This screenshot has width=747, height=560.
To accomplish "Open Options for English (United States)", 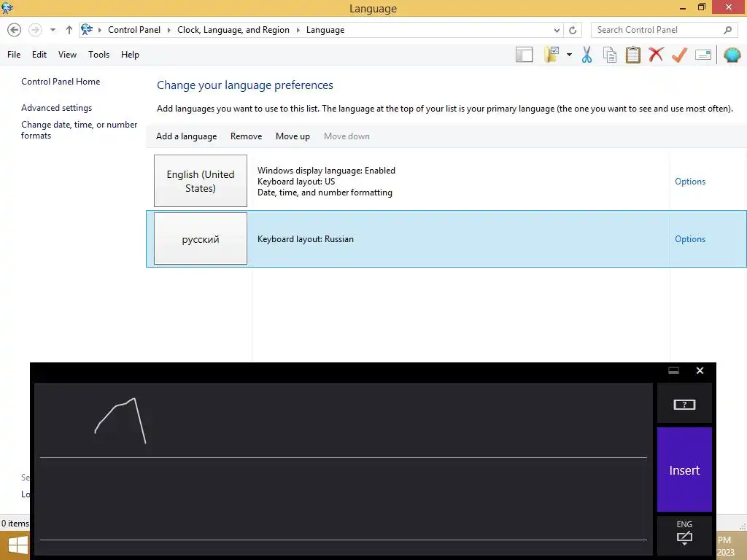I will [x=690, y=182].
